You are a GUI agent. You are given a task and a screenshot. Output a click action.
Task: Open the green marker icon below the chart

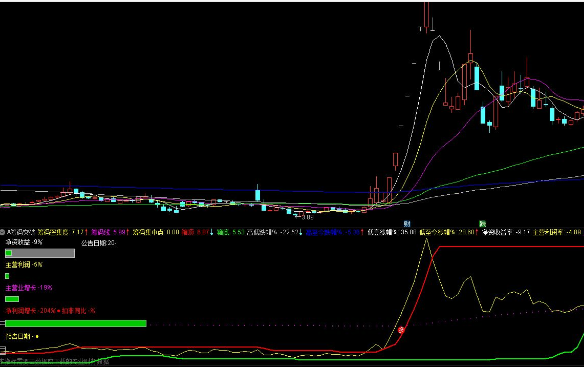(x=482, y=224)
